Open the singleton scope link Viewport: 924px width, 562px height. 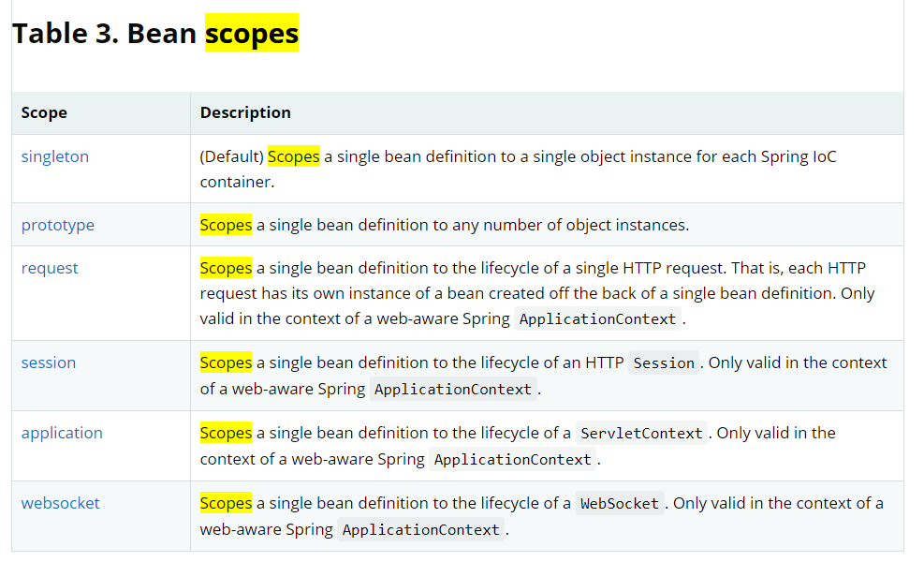55,156
